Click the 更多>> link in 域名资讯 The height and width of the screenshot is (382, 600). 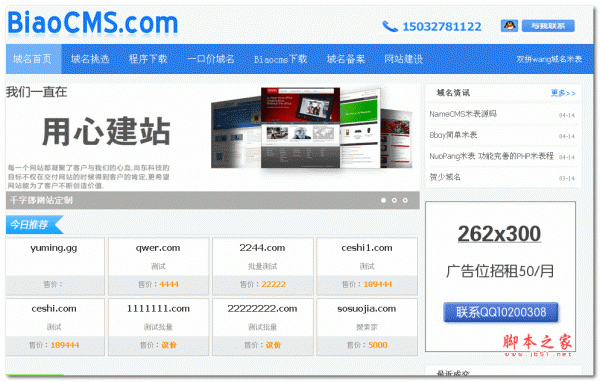click(563, 93)
